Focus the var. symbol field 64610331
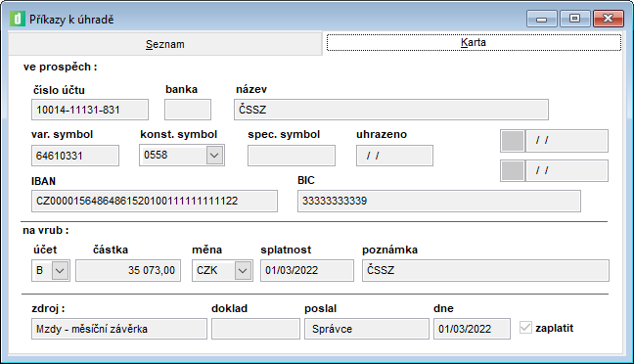The image size is (634, 364). (x=75, y=156)
